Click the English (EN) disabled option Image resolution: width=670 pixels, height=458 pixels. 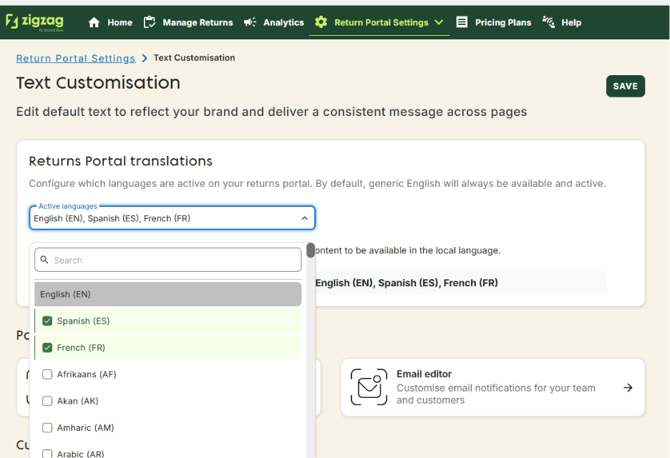coord(168,294)
